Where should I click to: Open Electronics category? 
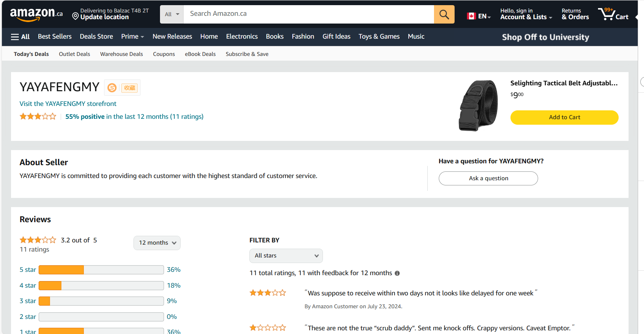coord(242,36)
